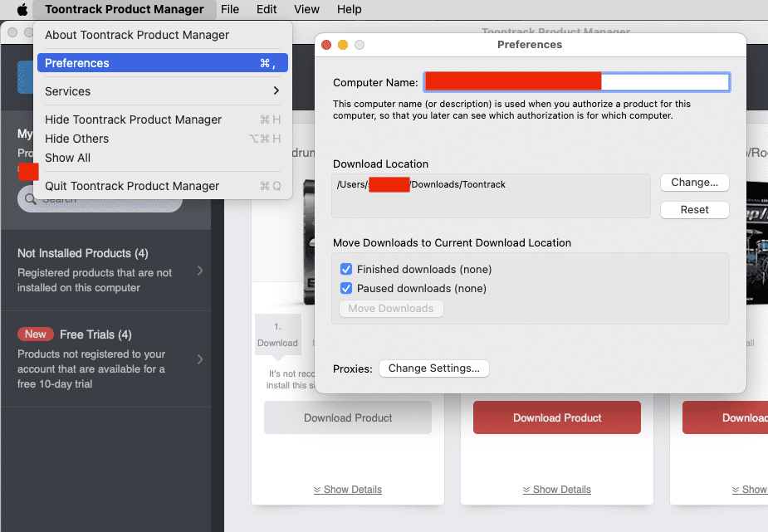Quit Toontrack Product Manager from menu

[162, 186]
